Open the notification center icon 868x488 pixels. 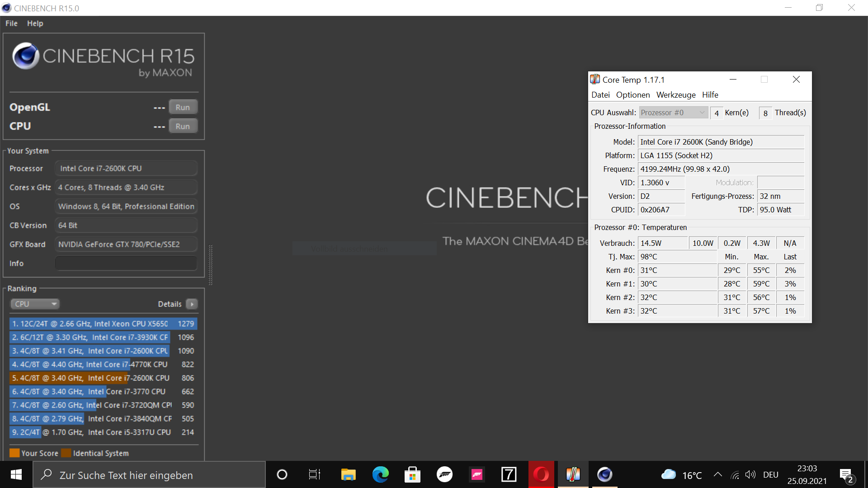click(847, 475)
